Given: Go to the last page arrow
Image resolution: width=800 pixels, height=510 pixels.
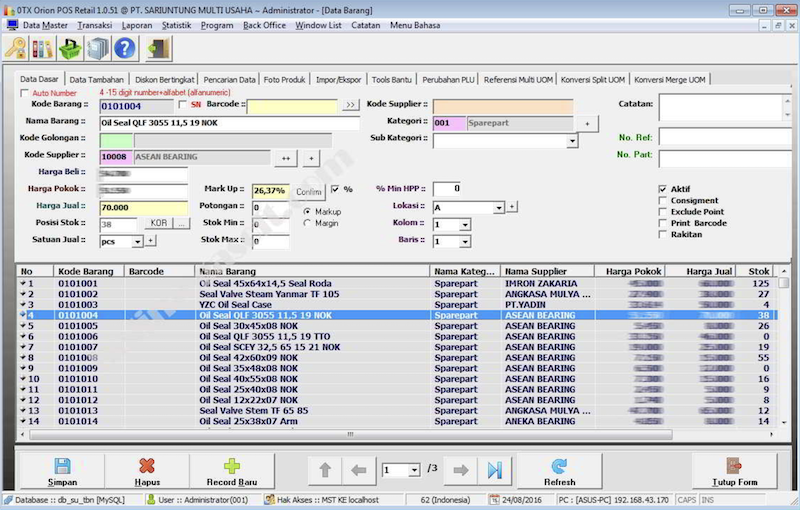Looking at the screenshot, I should [x=495, y=470].
